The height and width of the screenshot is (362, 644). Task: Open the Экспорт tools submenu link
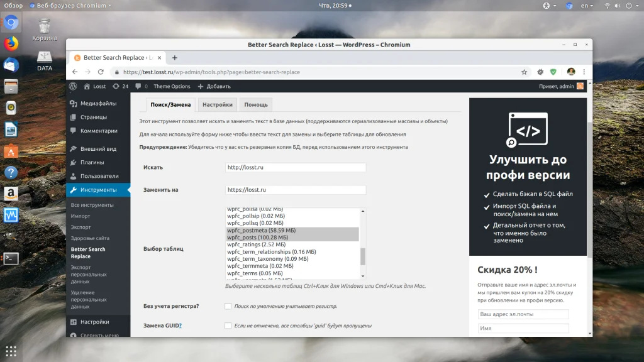(80, 227)
